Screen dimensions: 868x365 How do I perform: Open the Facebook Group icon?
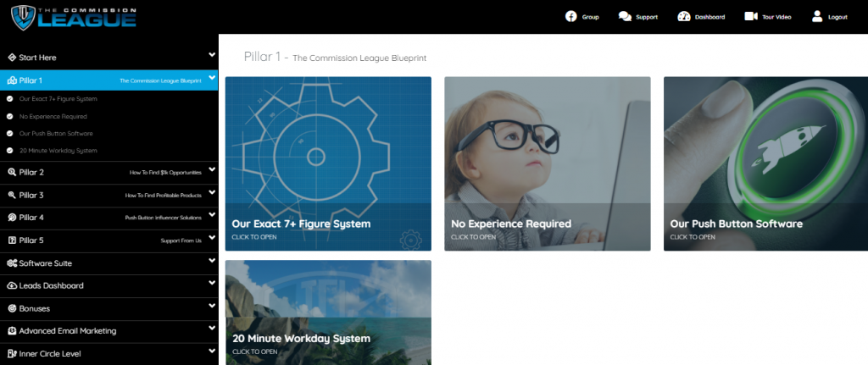pyautogui.click(x=570, y=17)
